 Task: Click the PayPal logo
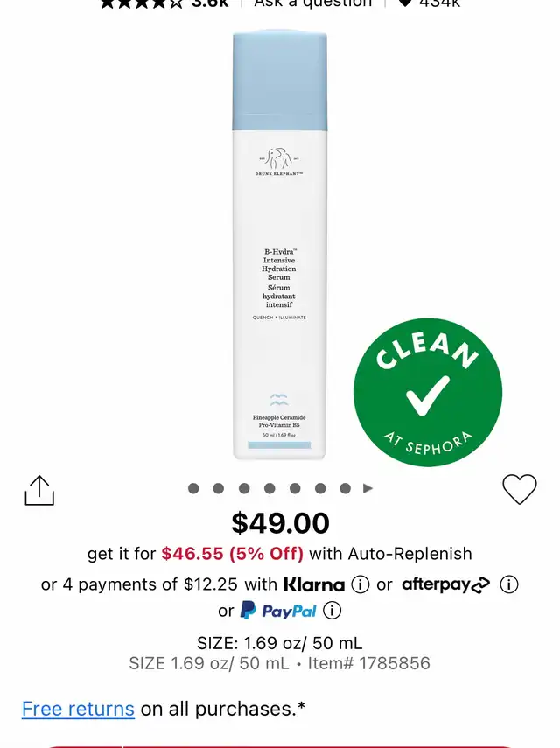[x=277, y=611]
